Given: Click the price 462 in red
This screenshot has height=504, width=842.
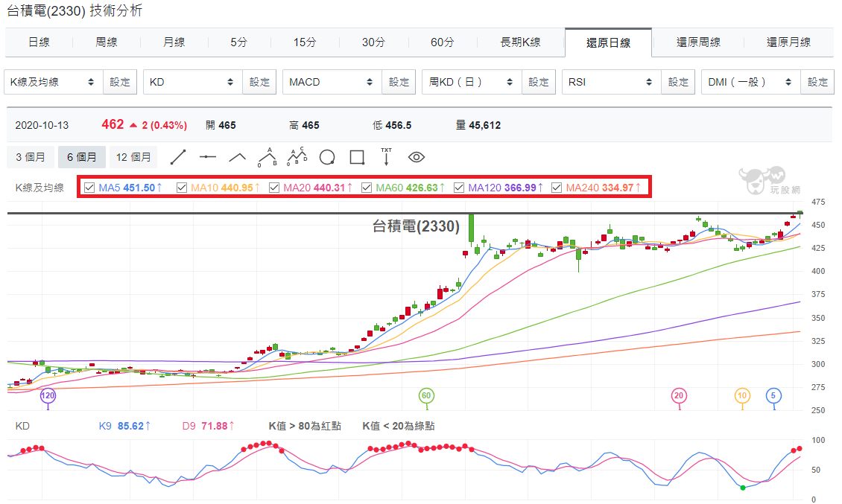Looking at the screenshot, I should tap(113, 124).
